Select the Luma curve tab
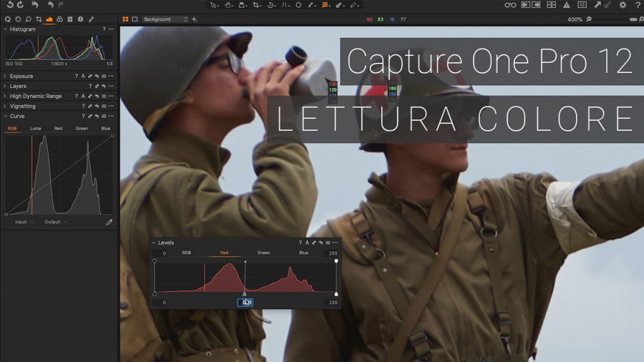Screen dimensions: 644x362 pos(35,128)
